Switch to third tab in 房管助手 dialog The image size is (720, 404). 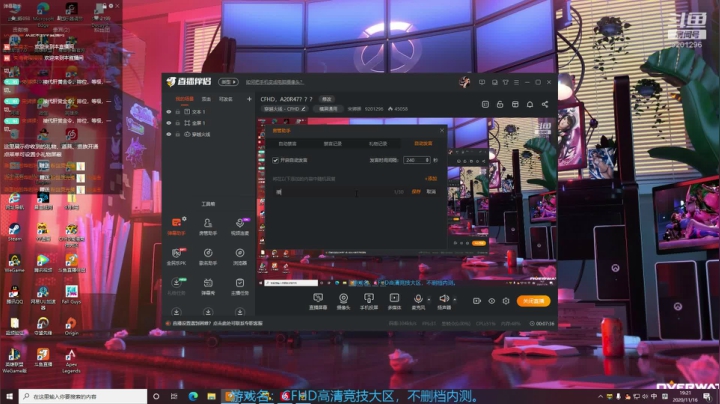coord(378,144)
